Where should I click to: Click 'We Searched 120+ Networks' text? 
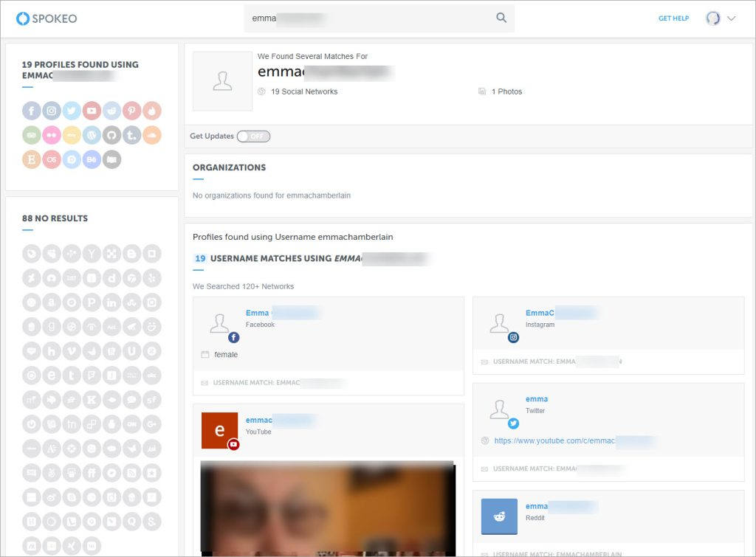pyautogui.click(x=243, y=286)
